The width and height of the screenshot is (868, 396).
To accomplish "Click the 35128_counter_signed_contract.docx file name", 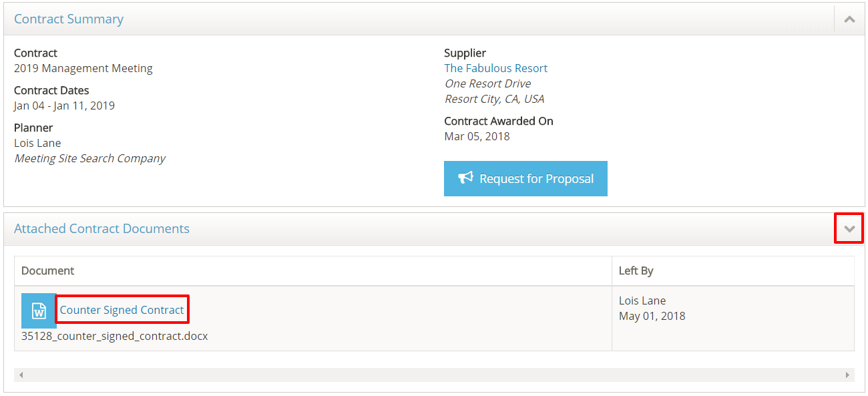I will pos(114,336).
